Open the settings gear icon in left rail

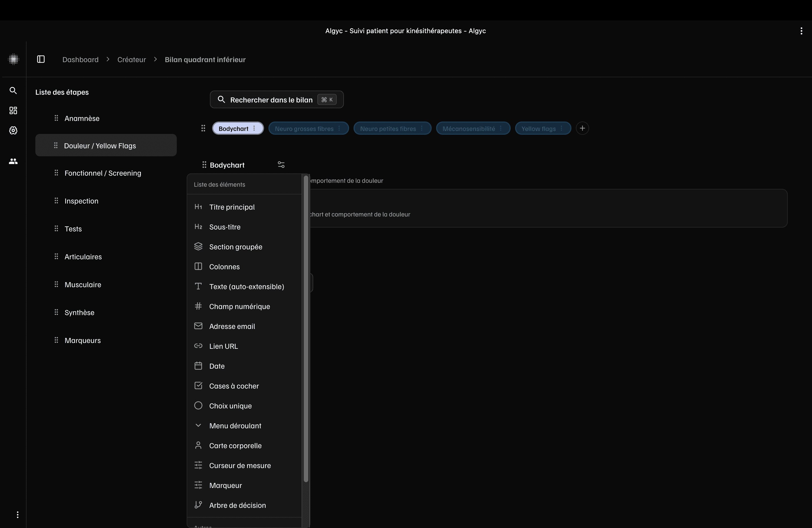[13, 130]
